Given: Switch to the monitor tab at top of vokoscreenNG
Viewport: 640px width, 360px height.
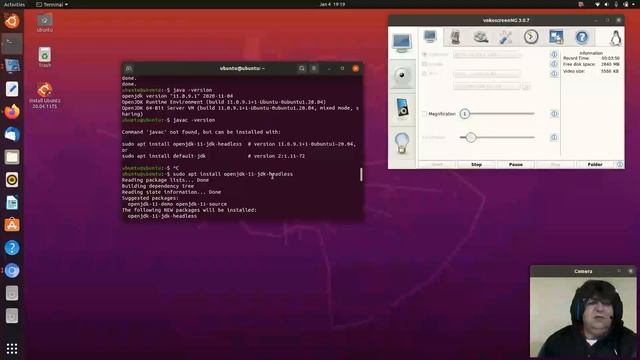Looking at the screenshot, I should (x=430, y=37).
